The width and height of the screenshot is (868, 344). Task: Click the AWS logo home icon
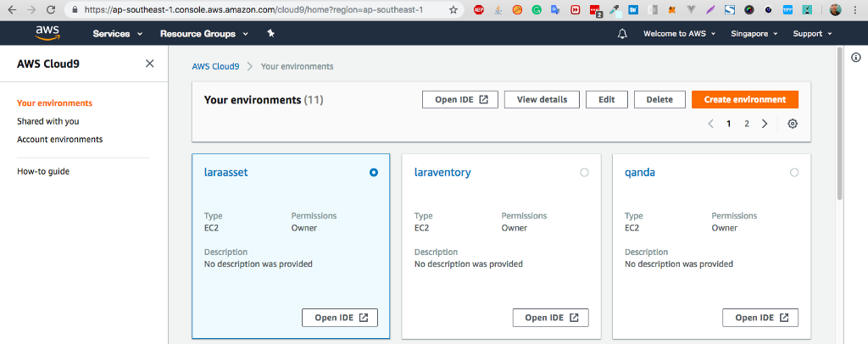(47, 33)
